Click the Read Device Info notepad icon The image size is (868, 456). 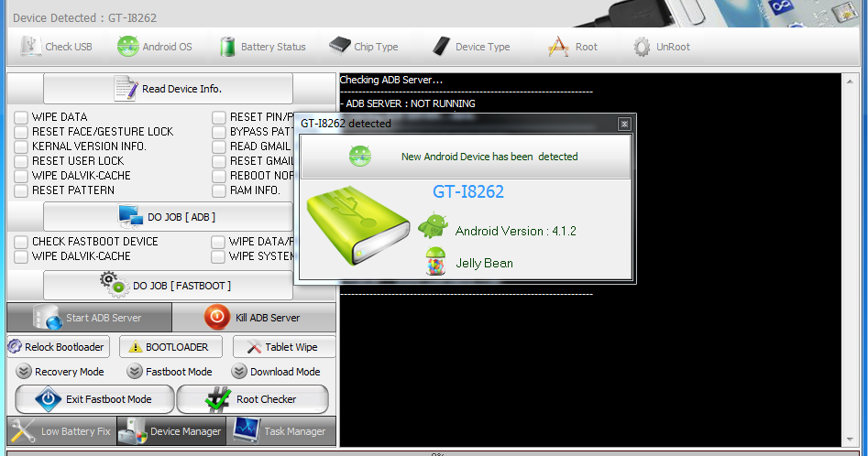(126, 89)
